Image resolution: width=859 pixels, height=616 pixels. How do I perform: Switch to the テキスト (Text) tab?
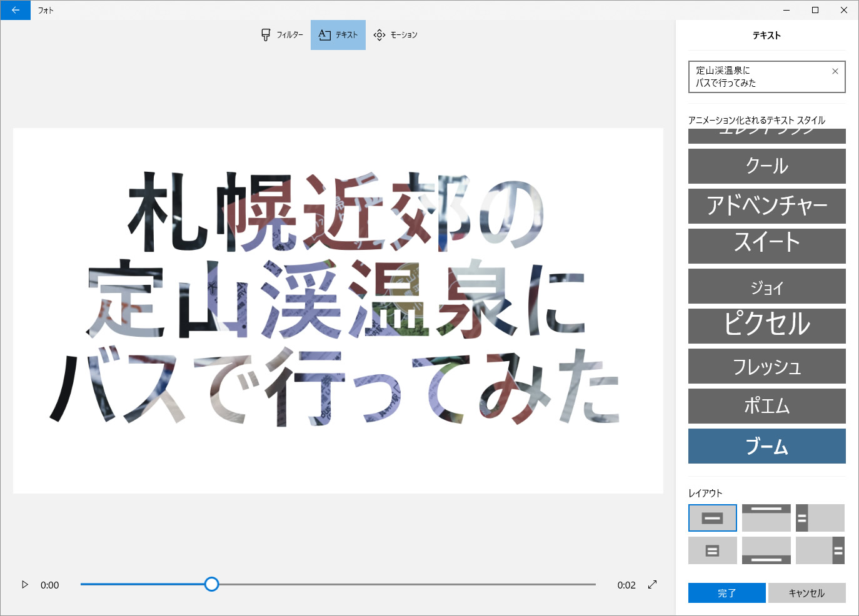click(338, 35)
